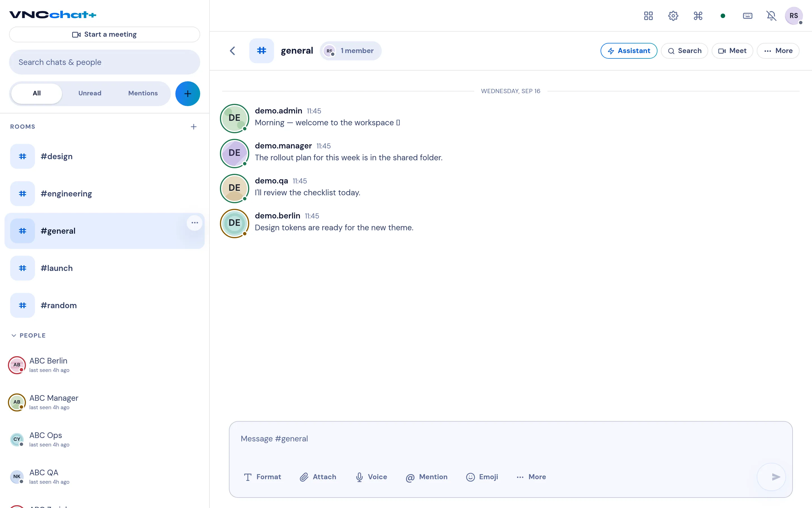The image size is (812, 508).
Task: Collapse the PEOPLE section
Action: tap(28, 335)
